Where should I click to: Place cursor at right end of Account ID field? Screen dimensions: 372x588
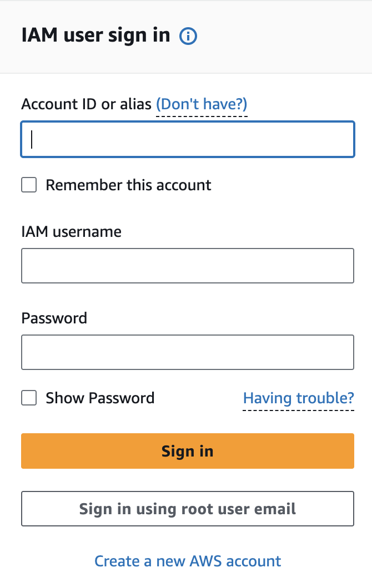[344, 139]
